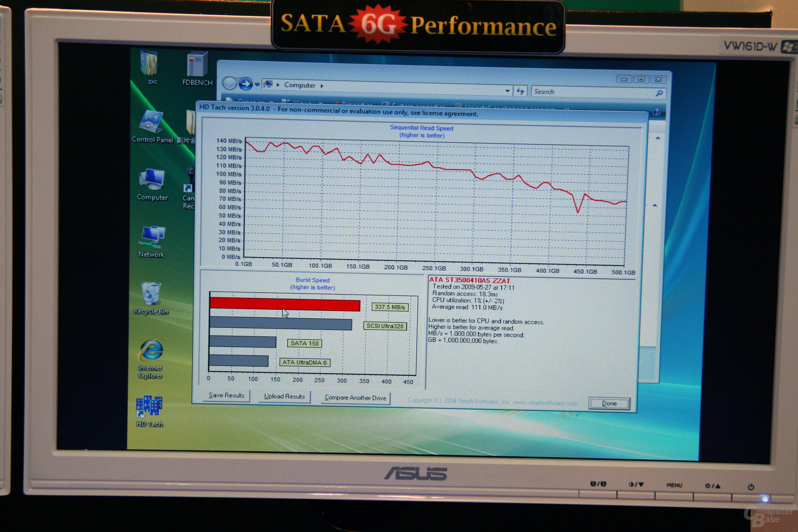Click the Explorer scrollbar up arrow
This screenshot has width=798, height=532.
pos(658,139)
